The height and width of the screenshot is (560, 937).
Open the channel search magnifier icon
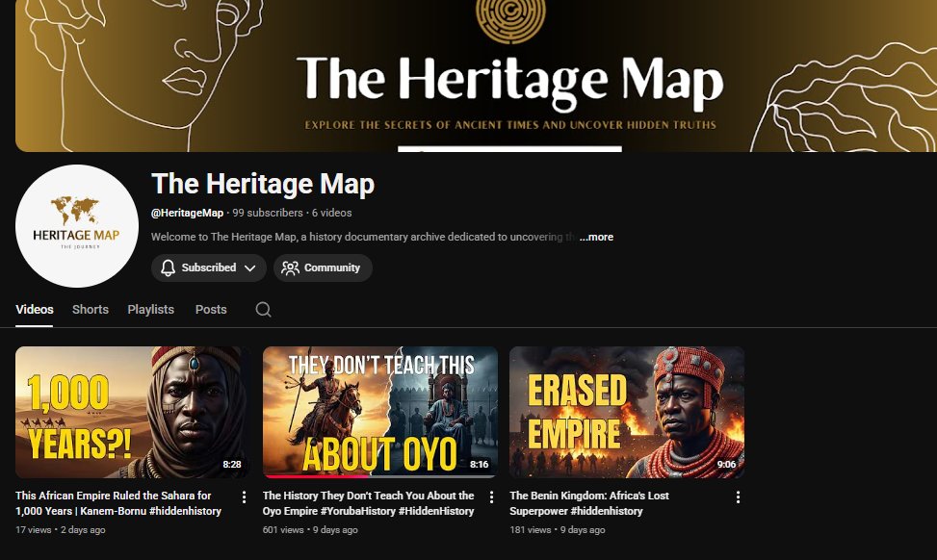[x=264, y=309]
